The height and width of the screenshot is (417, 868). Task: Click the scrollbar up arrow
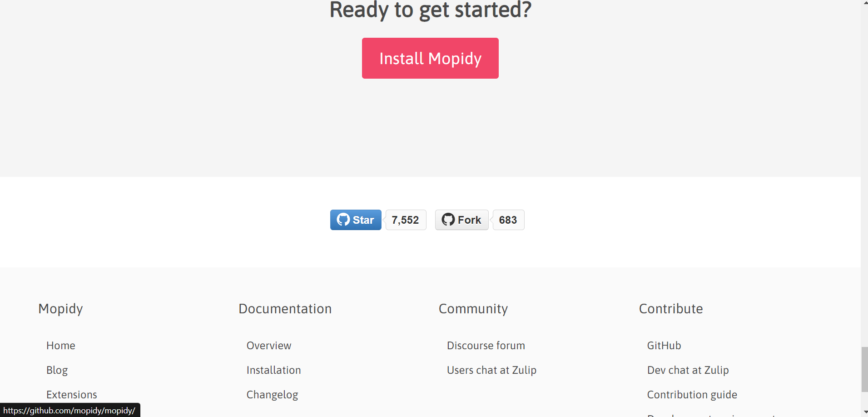(864, 3)
